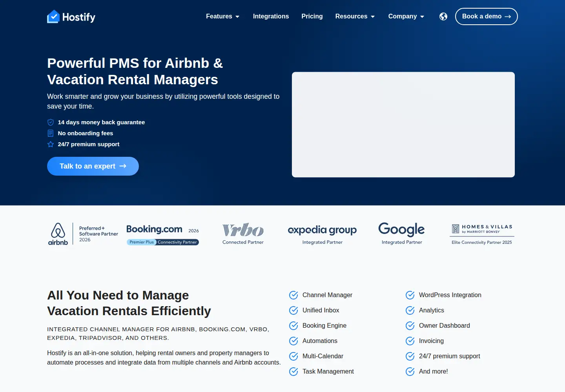This screenshot has width=565, height=392.
Task: Click the Google partner logo
Action: 402,230
